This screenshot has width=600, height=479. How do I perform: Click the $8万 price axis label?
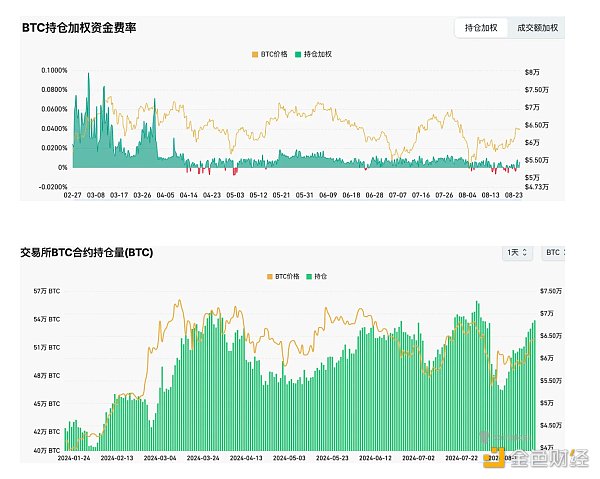pos(534,71)
